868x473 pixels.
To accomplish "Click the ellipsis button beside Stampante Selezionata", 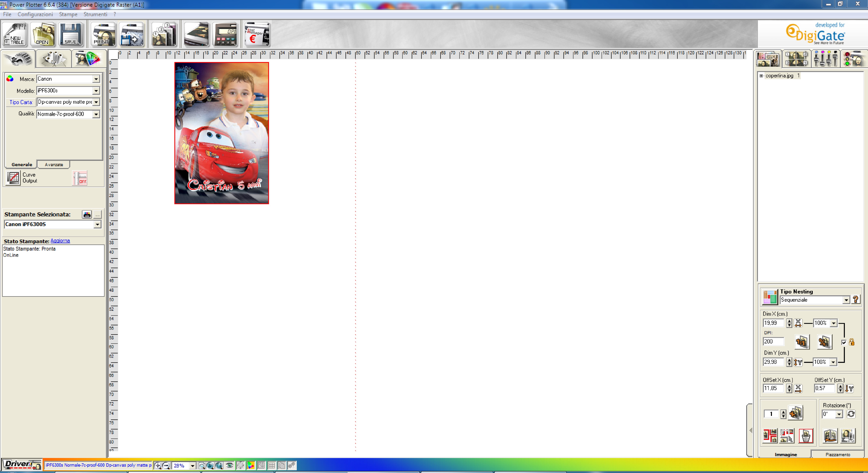I will point(97,214).
